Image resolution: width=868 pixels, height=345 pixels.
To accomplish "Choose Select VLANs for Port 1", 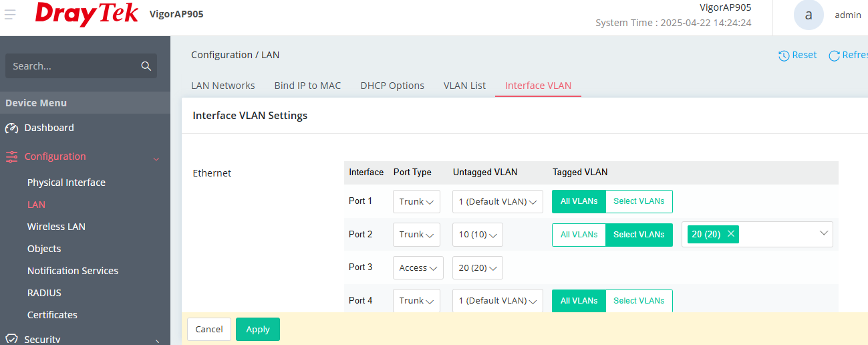I will coord(639,201).
